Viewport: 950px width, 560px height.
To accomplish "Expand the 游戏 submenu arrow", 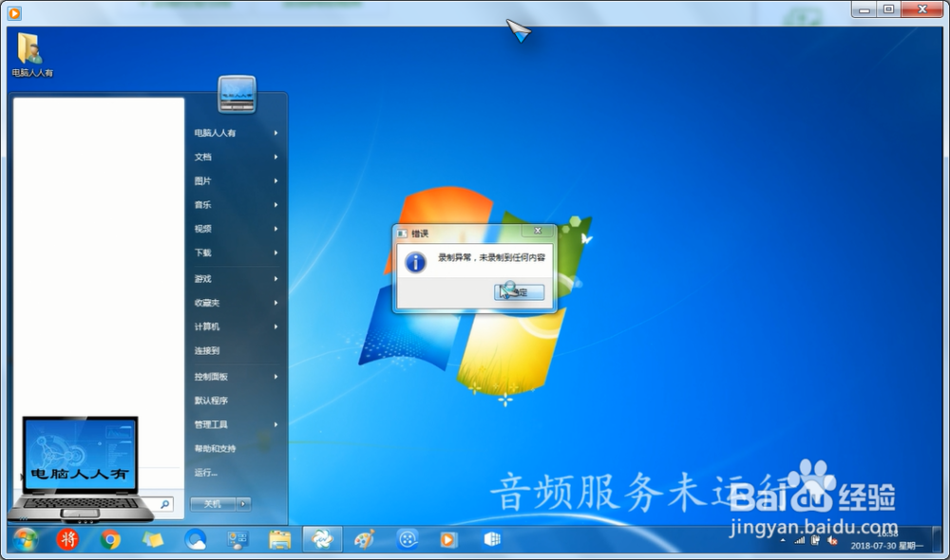I will [275, 279].
